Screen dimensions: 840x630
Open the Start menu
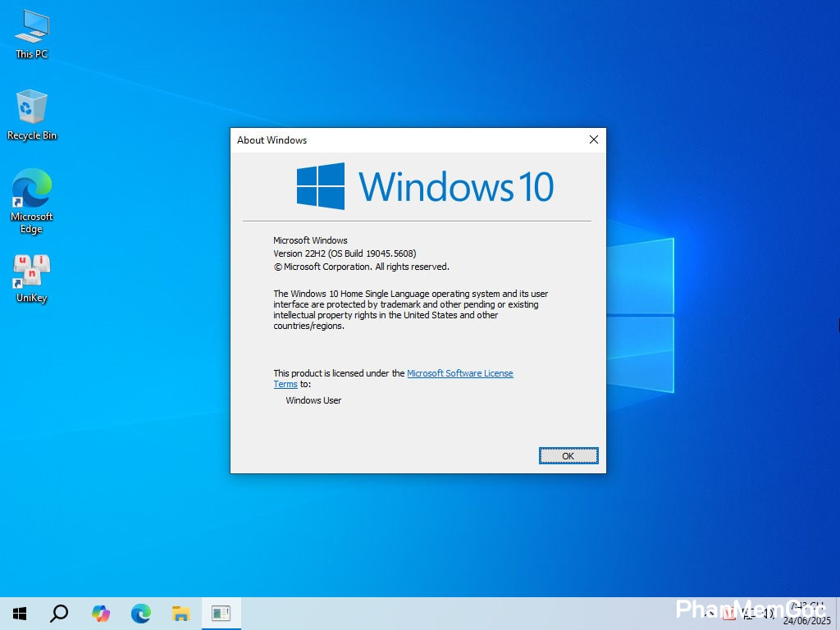click(x=20, y=613)
